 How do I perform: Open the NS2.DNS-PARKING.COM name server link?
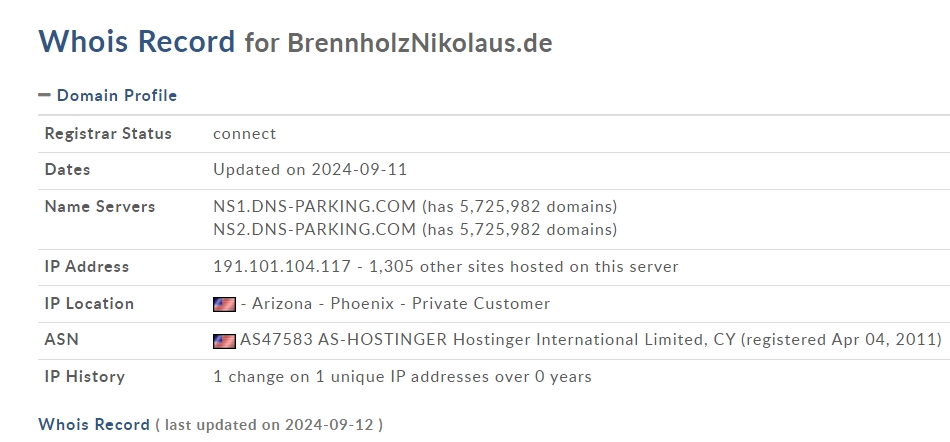tap(314, 229)
